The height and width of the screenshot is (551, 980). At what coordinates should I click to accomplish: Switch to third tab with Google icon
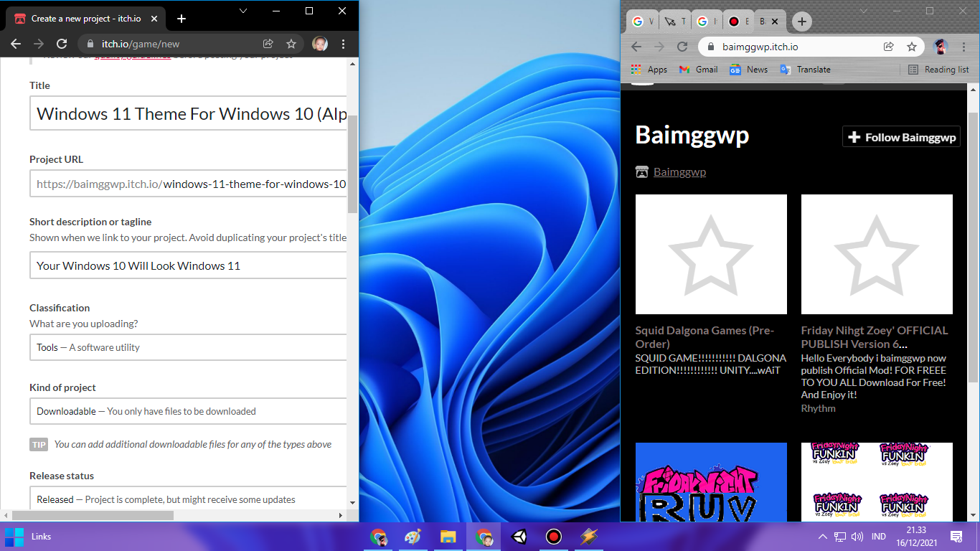pyautogui.click(x=706, y=22)
